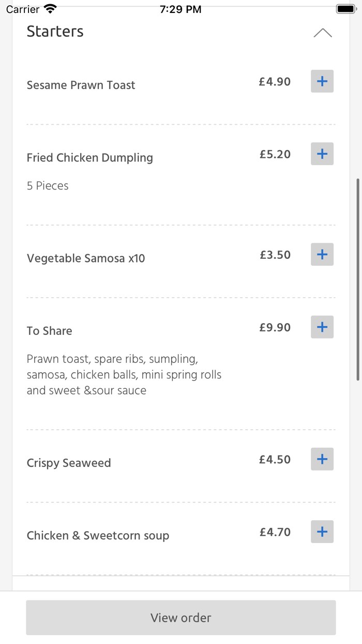This screenshot has width=362, height=644.
Task: Click the '5 Pieces' description text
Action: (x=47, y=185)
